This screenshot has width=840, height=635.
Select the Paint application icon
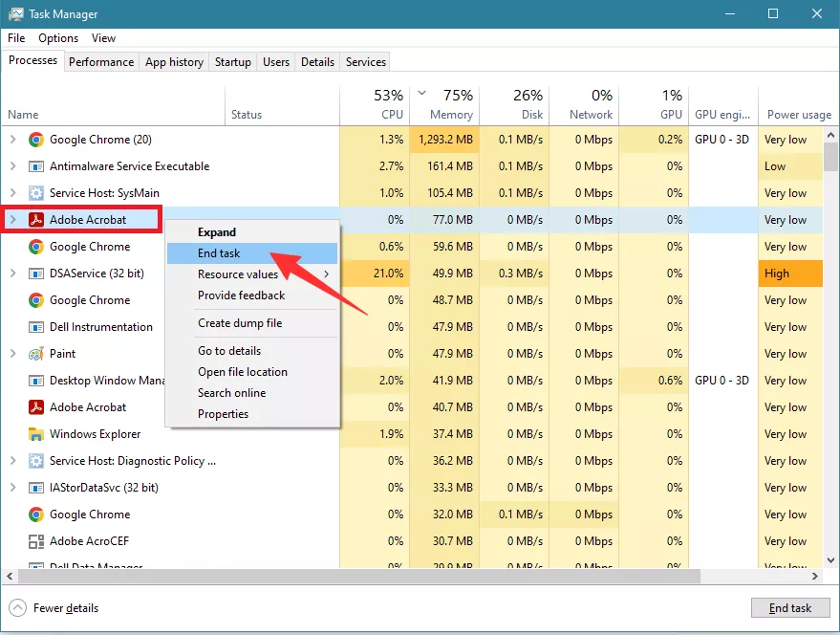click(x=35, y=354)
